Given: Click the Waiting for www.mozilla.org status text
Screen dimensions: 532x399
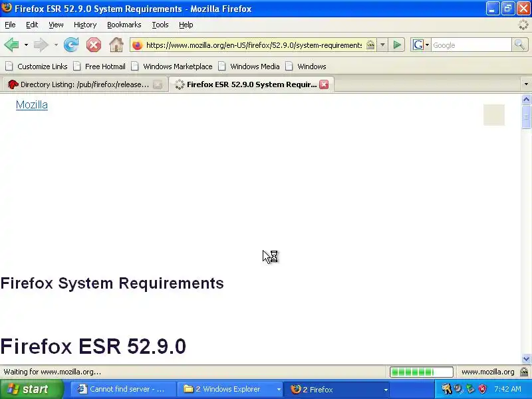Looking at the screenshot, I should (53, 372).
